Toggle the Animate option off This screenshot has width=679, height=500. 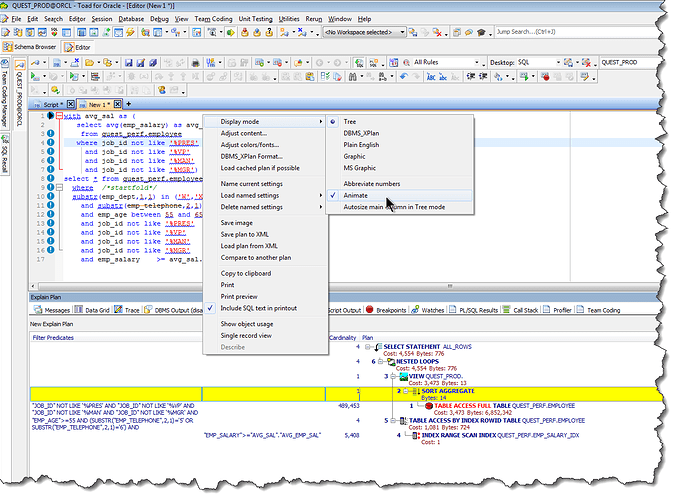click(355, 196)
